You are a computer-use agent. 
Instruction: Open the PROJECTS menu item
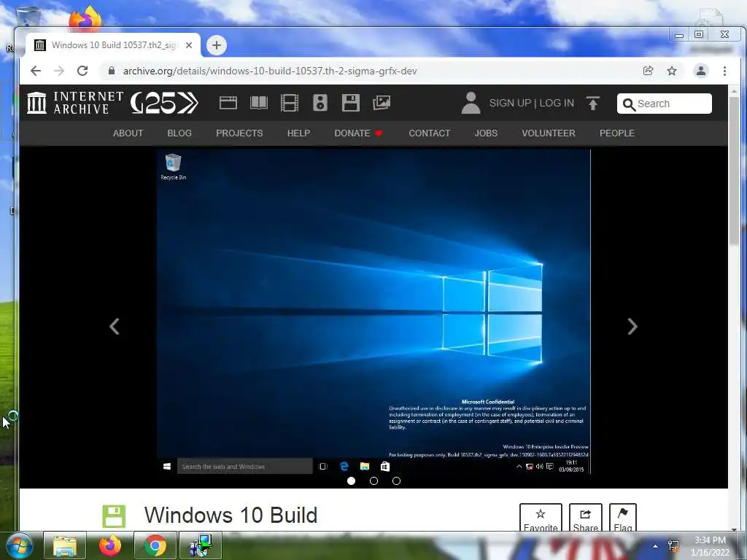point(239,133)
